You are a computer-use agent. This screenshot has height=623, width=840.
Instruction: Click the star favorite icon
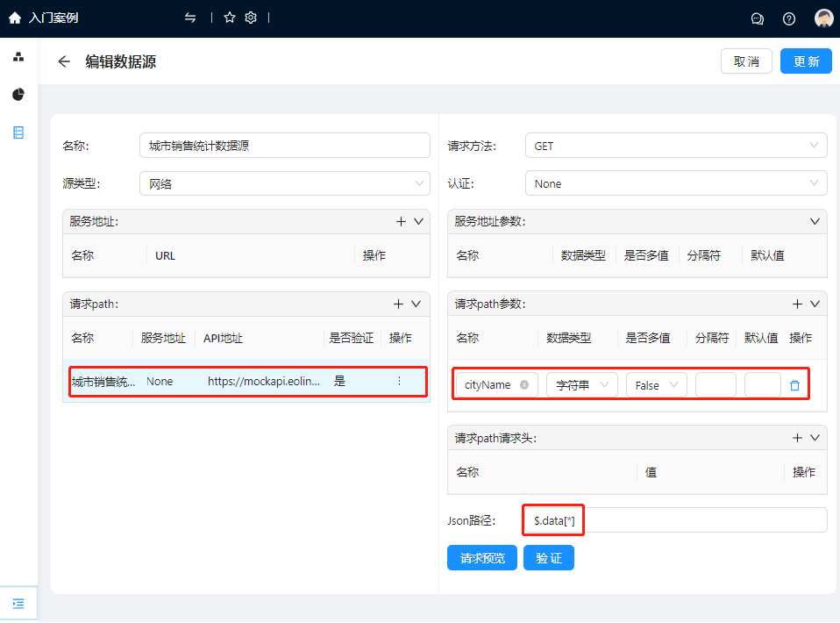pyautogui.click(x=230, y=18)
